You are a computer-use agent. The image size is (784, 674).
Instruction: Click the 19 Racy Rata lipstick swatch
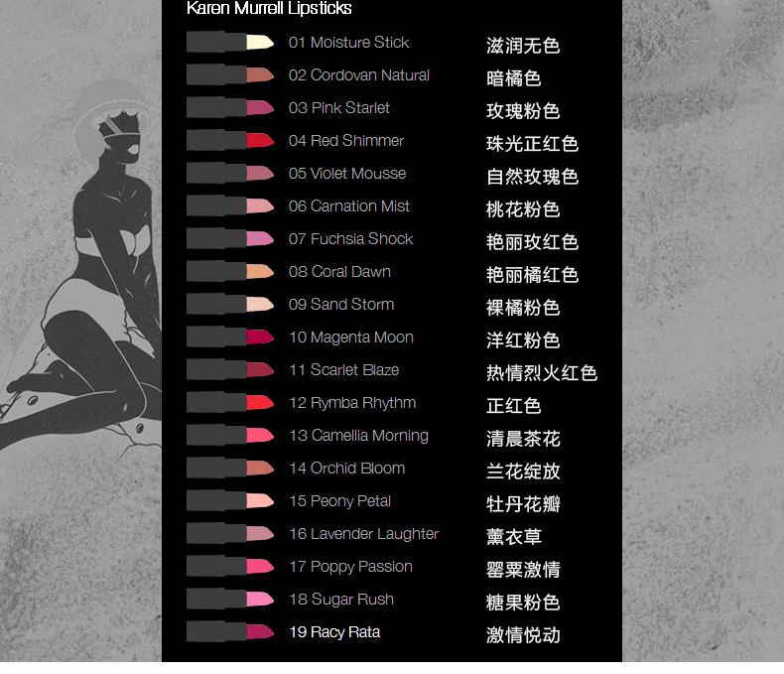[230, 632]
